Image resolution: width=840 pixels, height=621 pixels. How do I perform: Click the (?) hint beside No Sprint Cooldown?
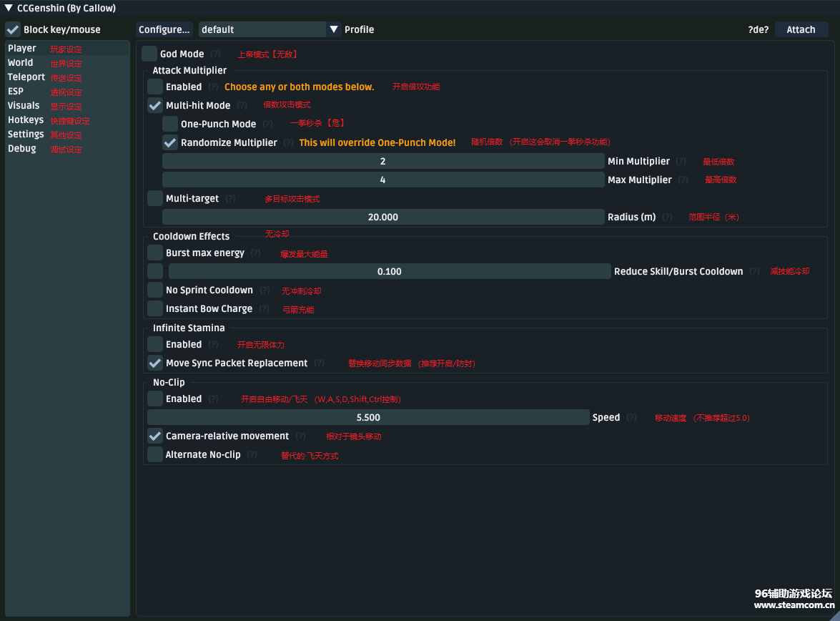tap(265, 290)
